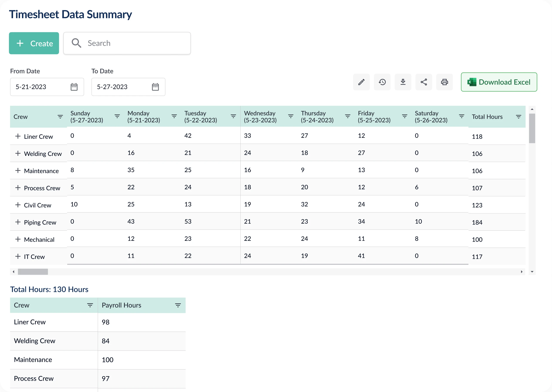Click the Download Excel button
The height and width of the screenshot is (392, 552).
click(x=499, y=82)
